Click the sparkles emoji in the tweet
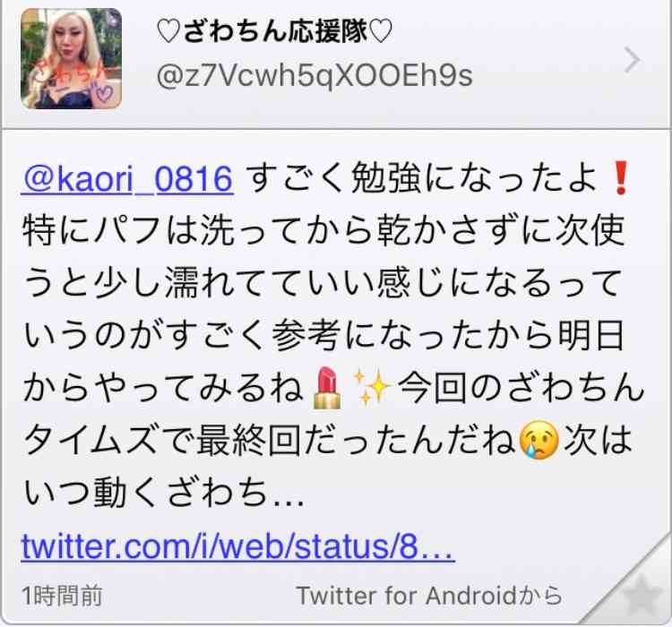The image size is (672, 627). [371, 388]
